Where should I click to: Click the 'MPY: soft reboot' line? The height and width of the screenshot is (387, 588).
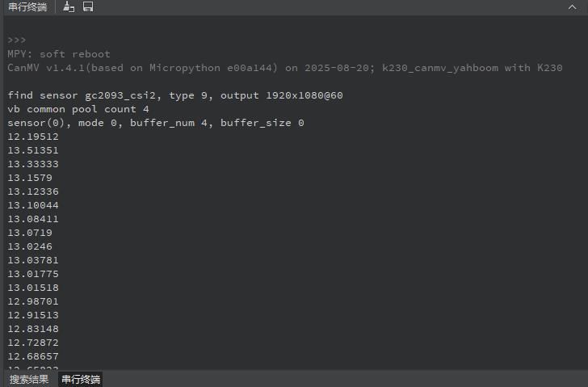click(59, 54)
